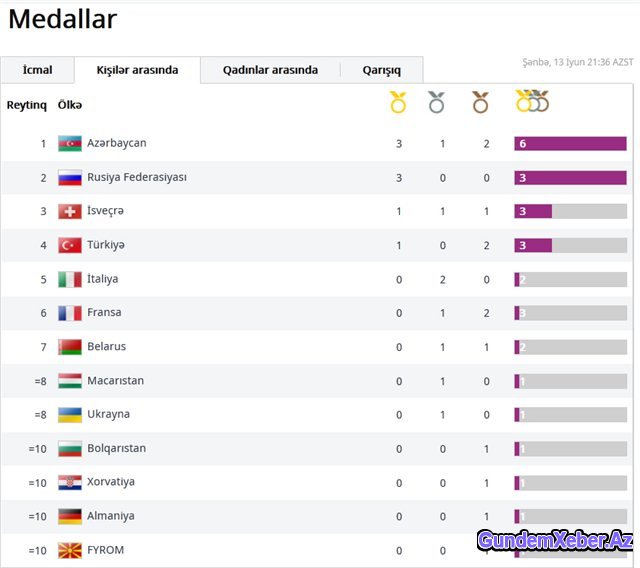Select the Qarışıq tab

[x=382, y=70]
